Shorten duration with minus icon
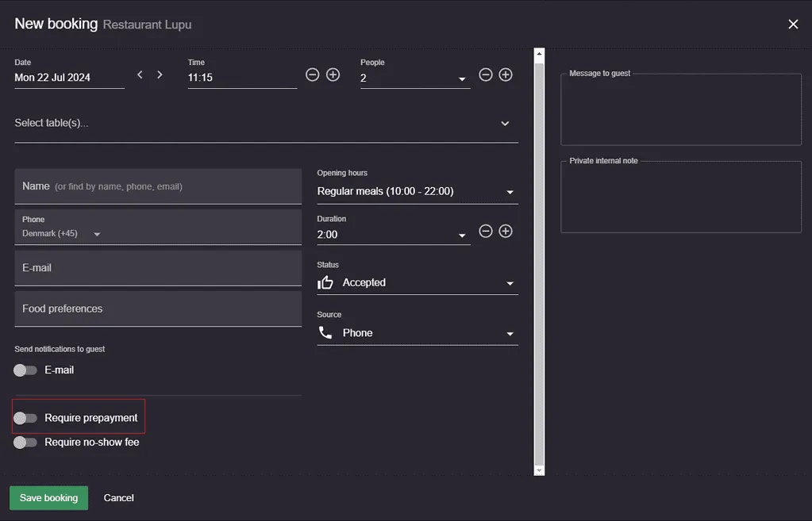Screen dimensions: 812x521 (485, 231)
